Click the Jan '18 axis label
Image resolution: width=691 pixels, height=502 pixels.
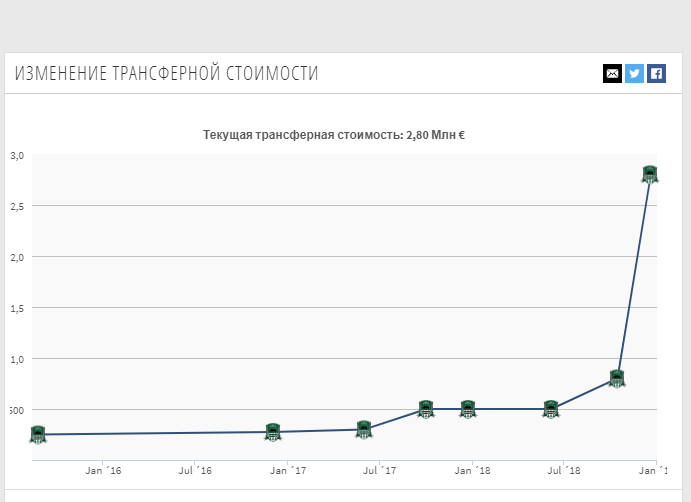[472, 471]
